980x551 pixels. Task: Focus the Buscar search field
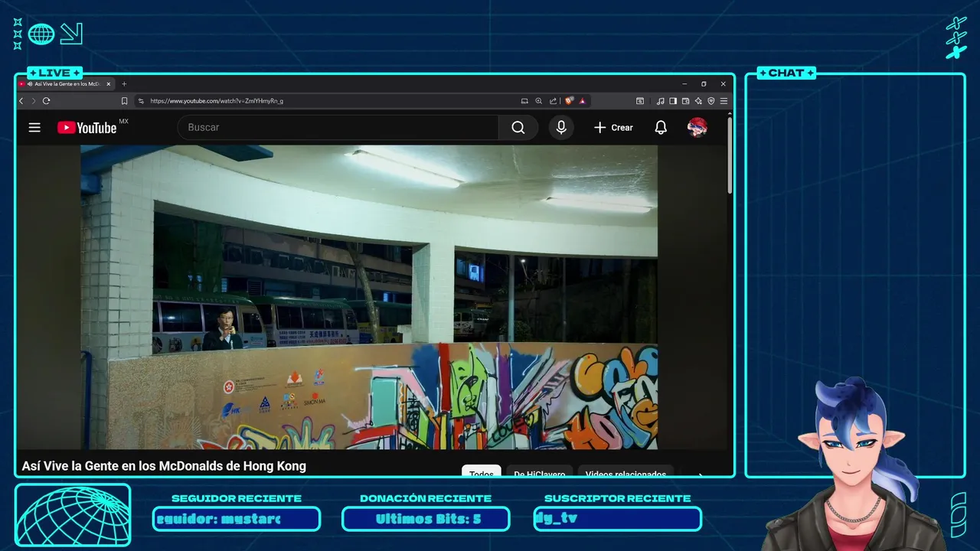tap(338, 128)
